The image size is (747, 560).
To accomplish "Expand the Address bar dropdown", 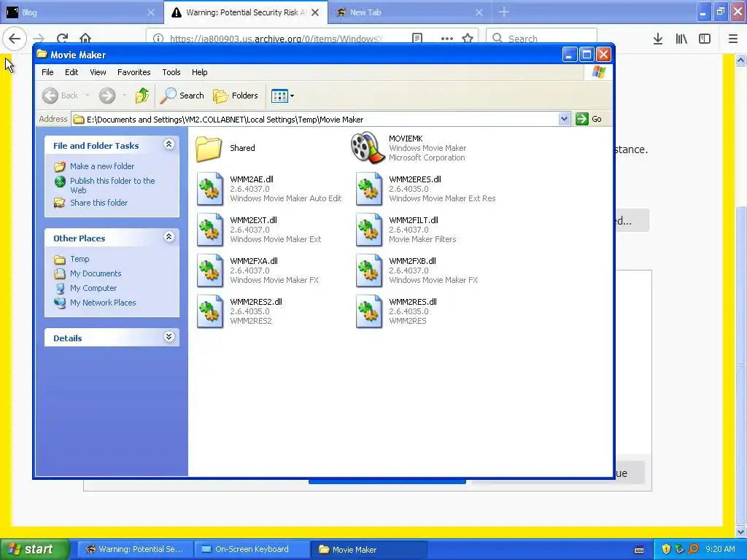I will [x=564, y=119].
